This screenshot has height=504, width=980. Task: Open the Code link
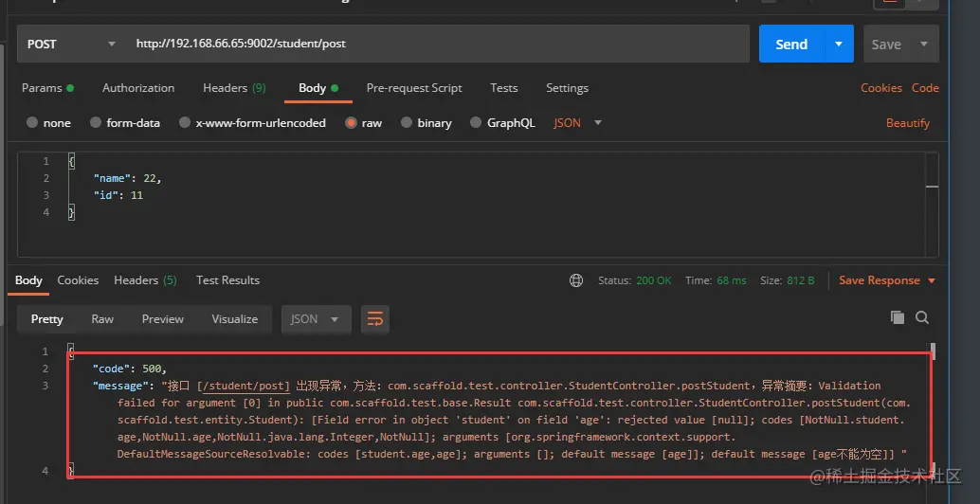click(925, 88)
